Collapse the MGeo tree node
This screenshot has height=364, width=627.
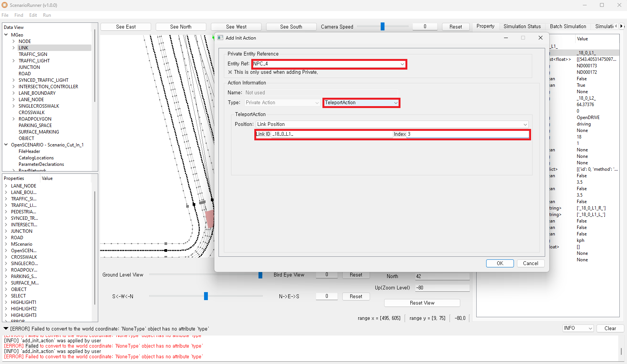[6, 35]
